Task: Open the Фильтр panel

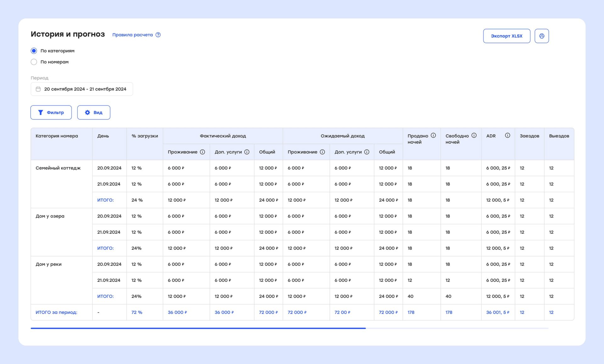Action: [x=51, y=112]
